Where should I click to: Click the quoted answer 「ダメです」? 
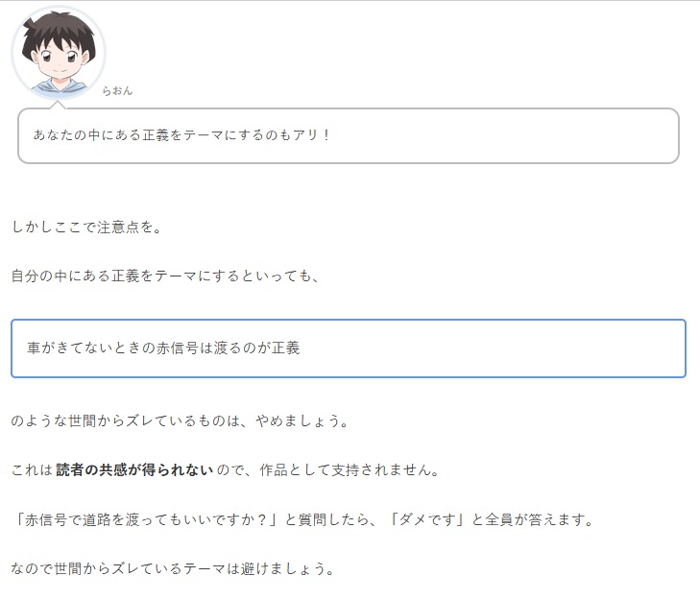pyautogui.click(x=427, y=519)
